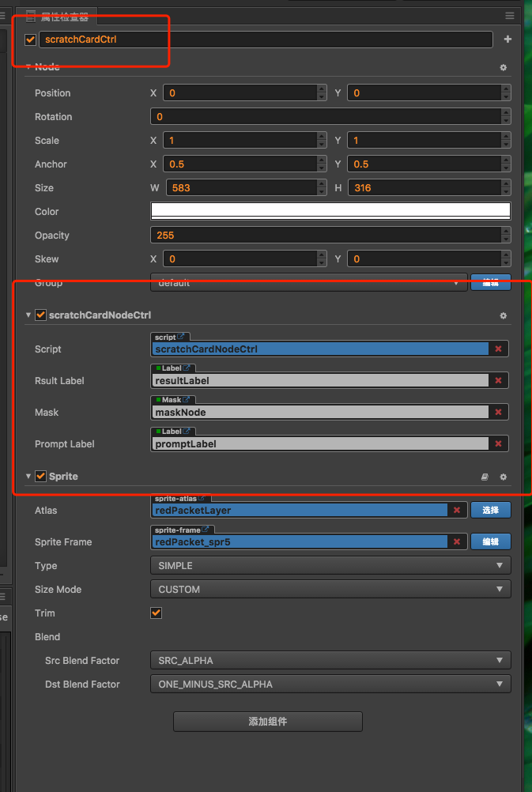Remove the redPacket_spr5 Sprite Frame reference
This screenshot has width=532, height=792.
[x=457, y=542]
